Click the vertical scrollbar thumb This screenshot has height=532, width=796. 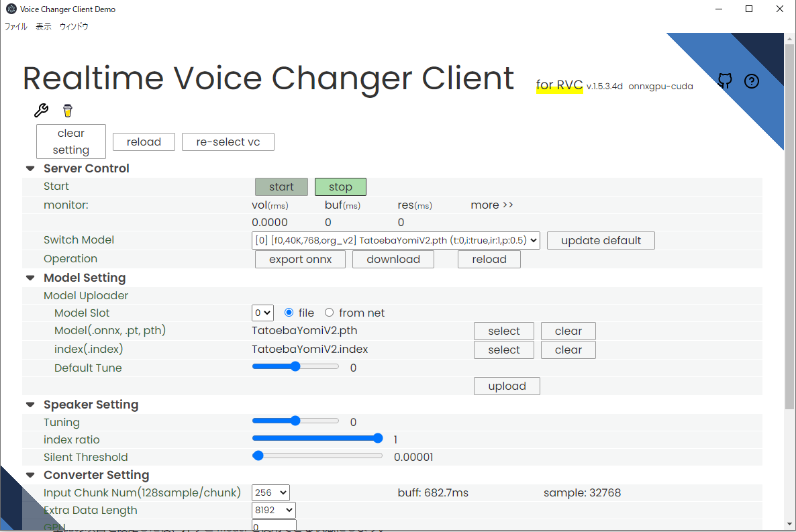pyautogui.click(x=789, y=226)
